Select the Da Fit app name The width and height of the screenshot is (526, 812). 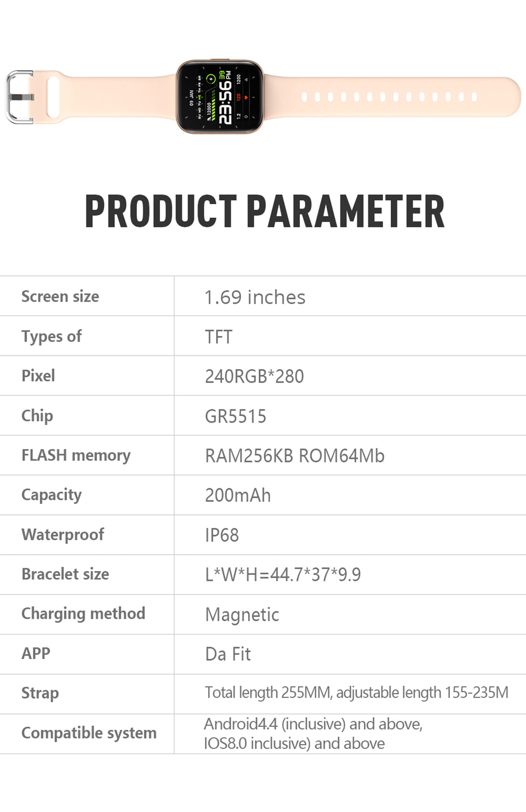[228, 654]
